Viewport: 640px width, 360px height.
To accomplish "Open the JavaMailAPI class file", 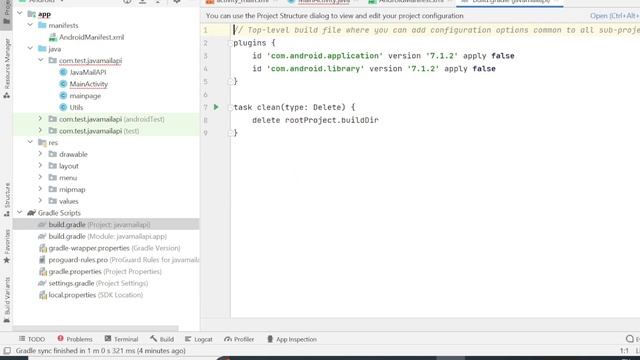I will [x=88, y=72].
